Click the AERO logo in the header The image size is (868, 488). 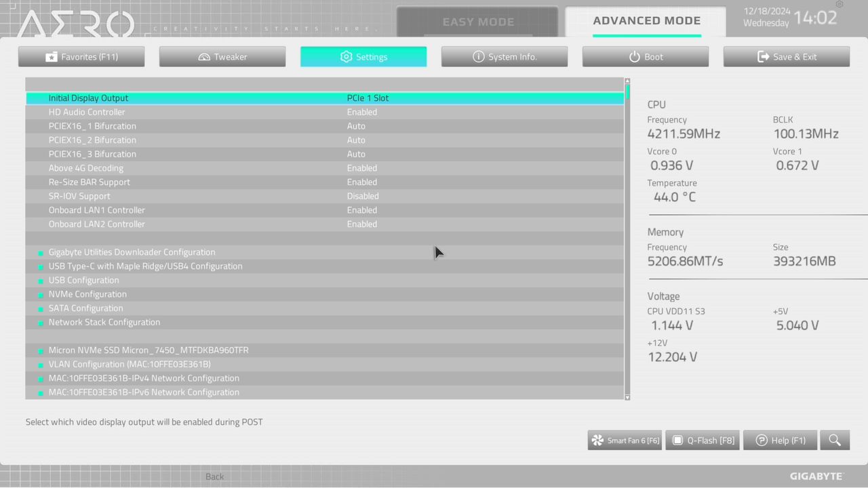pos(75,25)
